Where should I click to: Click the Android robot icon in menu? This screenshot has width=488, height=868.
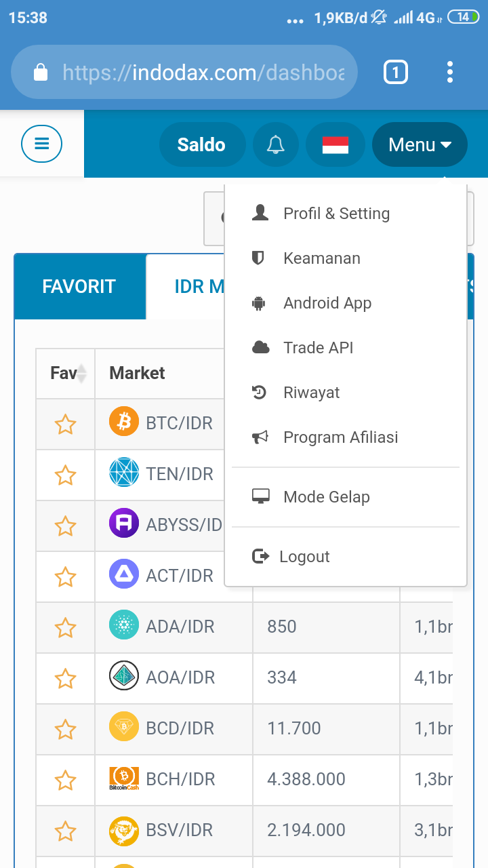[258, 303]
